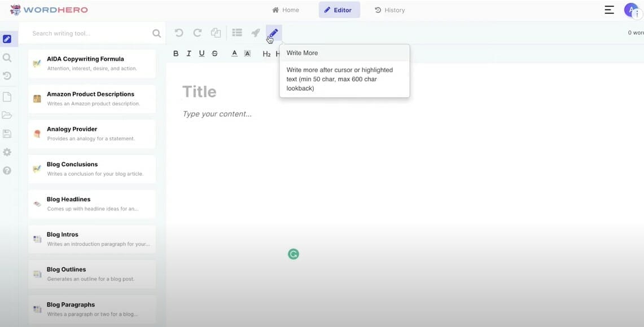Switch to the History tab

390,10
